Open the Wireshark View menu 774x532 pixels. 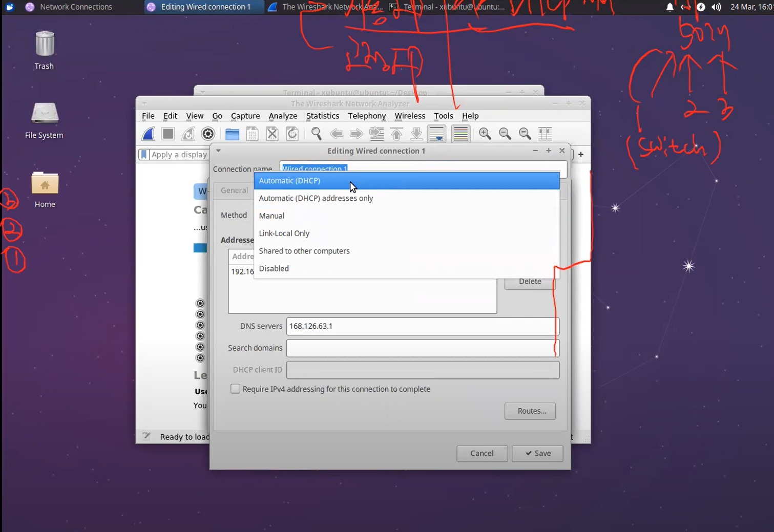tap(195, 116)
